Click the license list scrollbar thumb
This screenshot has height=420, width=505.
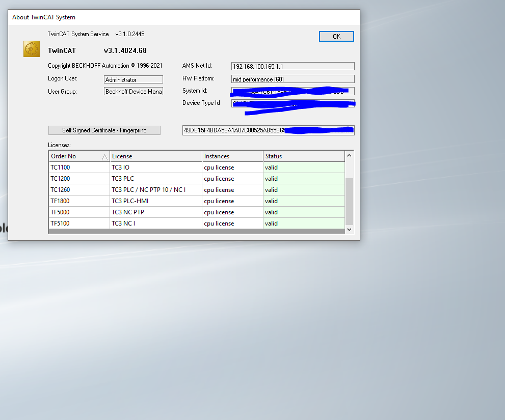tap(349, 201)
